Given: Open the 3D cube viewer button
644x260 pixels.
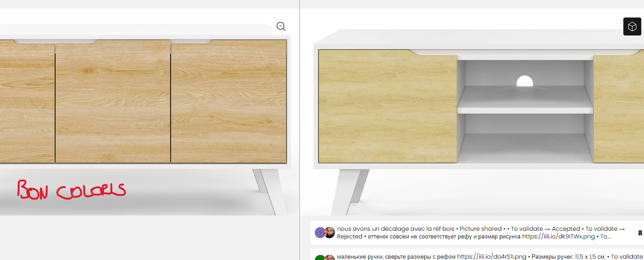Looking at the screenshot, I should pyautogui.click(x=632, y=26).
